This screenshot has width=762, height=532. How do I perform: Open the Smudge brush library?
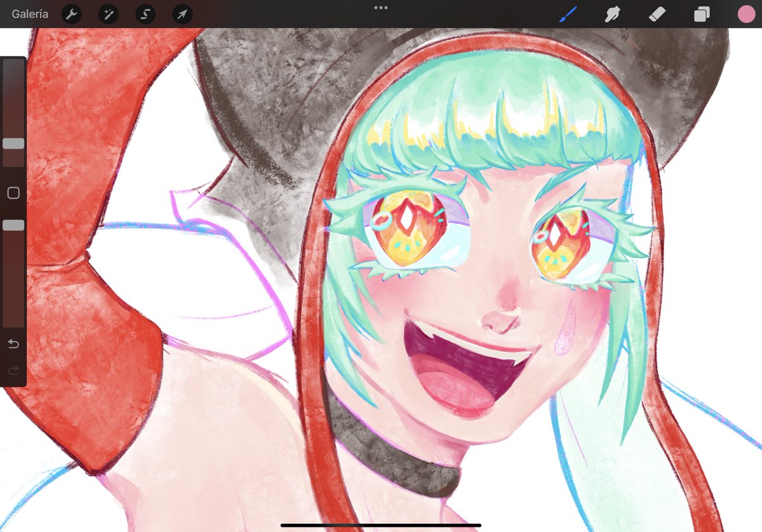[x=612, y=13]
